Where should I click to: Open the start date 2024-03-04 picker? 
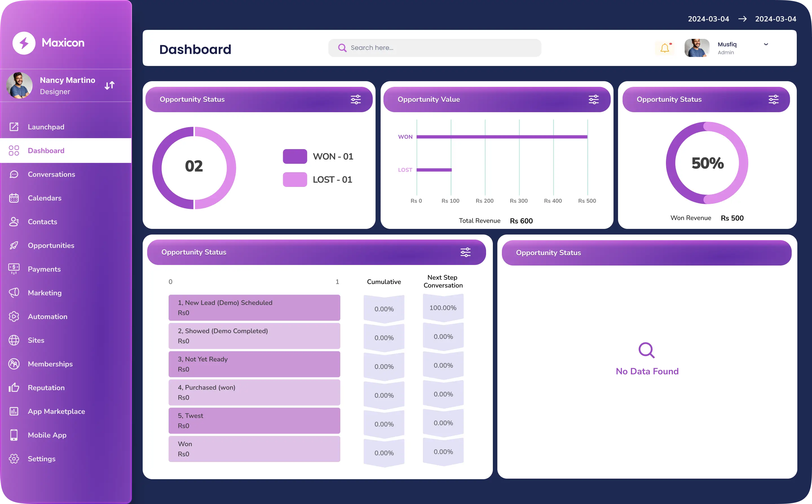pos(708,19)
